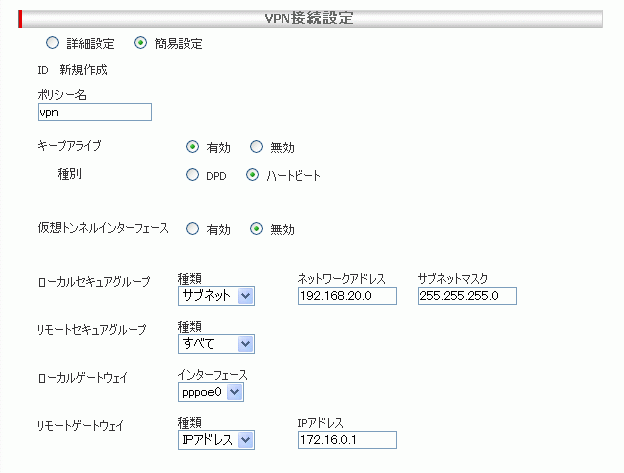Click the ポリシー名 label
This screenshot has width=624, height=473.
62,95
